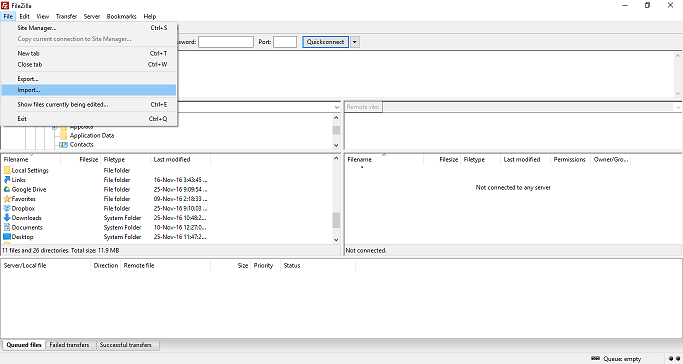The image size is (683, 364).
Task: Open the Edit menu
Action: 24,17
